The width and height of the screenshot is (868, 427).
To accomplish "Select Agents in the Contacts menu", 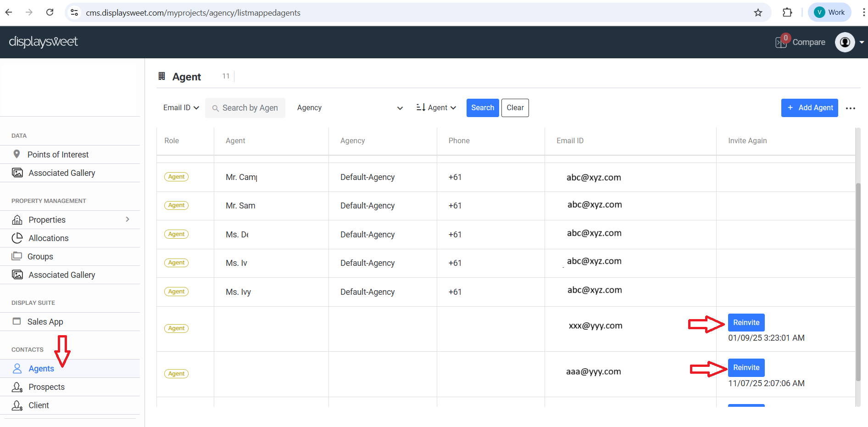I will [x=41, y=369].
